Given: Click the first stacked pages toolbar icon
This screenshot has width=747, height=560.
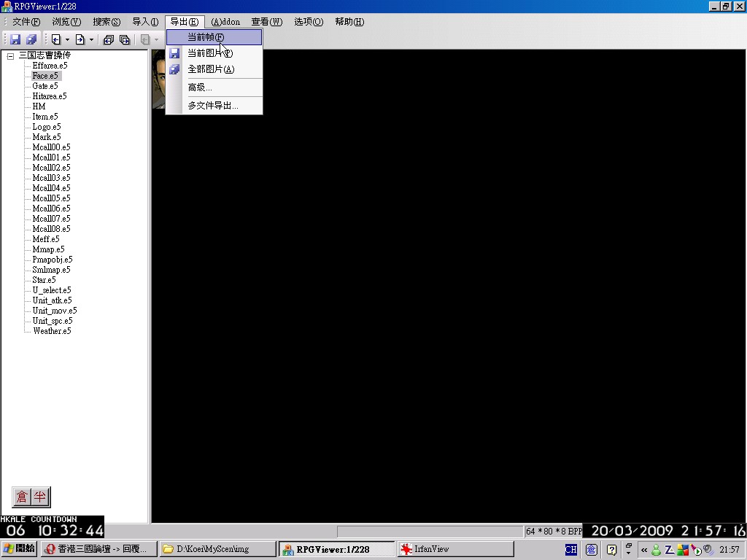Looking at the screenshot, I should [109, 39].
